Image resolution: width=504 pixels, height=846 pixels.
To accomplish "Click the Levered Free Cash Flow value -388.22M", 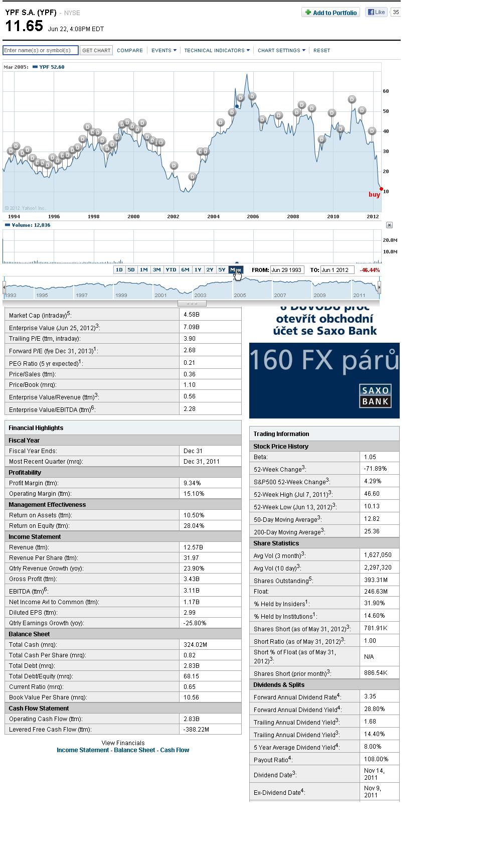I will [x=196, y=730].
